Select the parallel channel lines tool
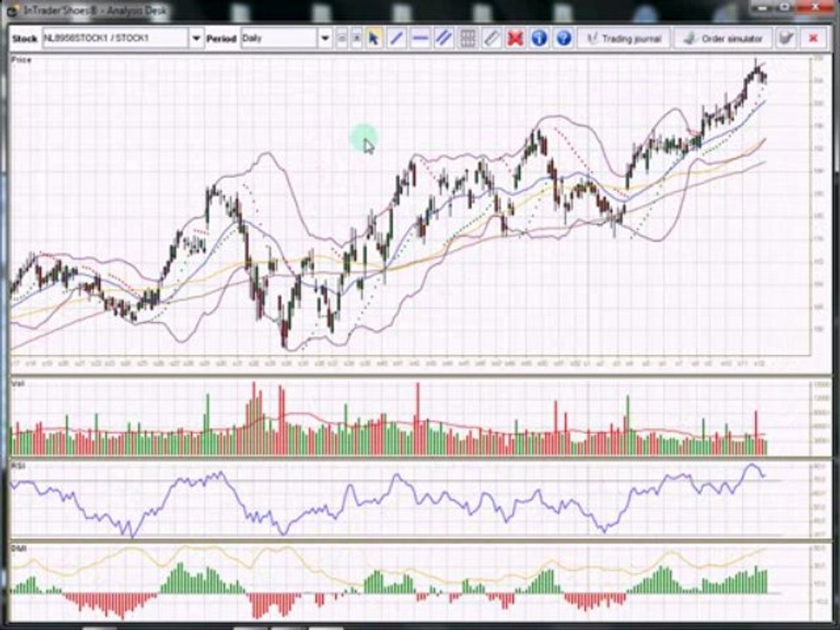840x630 pixels. point(444,38)
